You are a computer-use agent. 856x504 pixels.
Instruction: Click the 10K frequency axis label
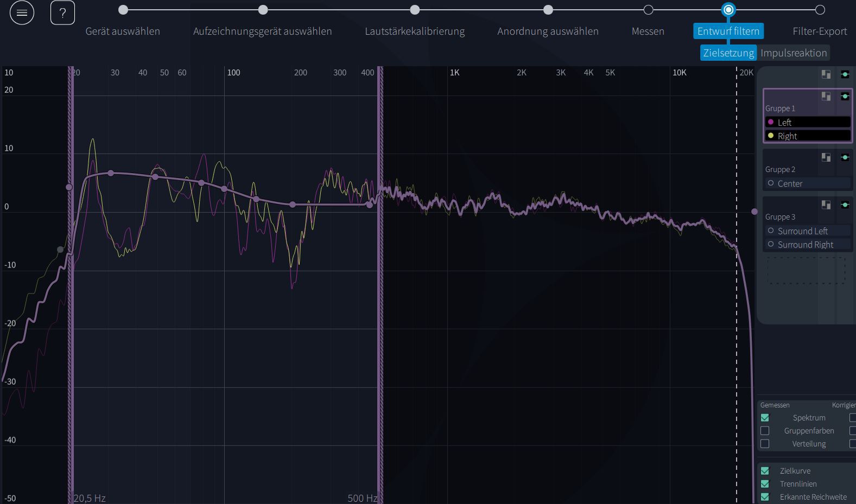click(680, 73)
